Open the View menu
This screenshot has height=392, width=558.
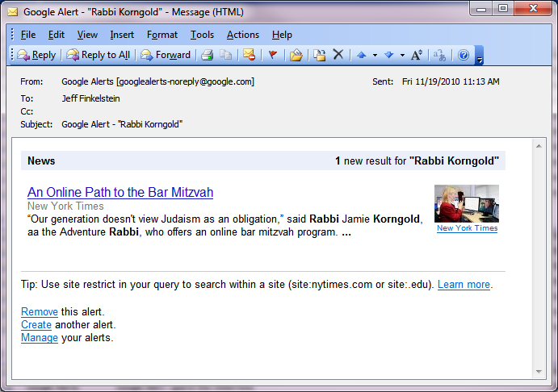87,35
